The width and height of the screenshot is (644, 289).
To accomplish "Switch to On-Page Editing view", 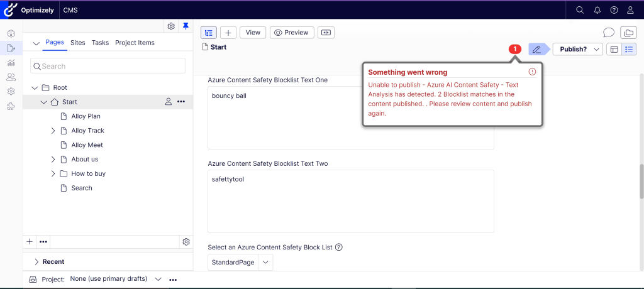I will coord(614,49).
